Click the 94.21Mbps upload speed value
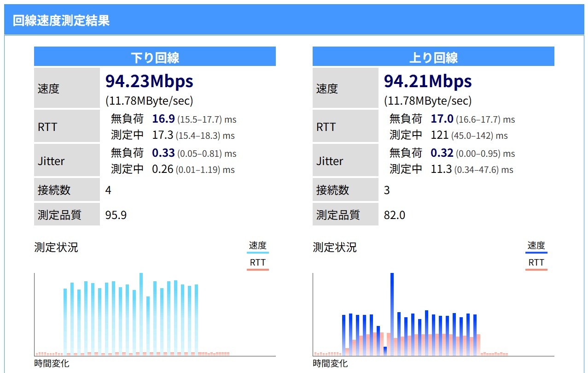Viewport: 588px width, 373px height. pos(428,80)
